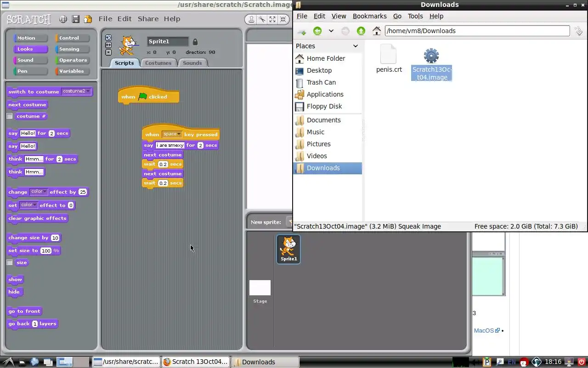
Task: Open Scratch File menu
Action: coord(105,19)
